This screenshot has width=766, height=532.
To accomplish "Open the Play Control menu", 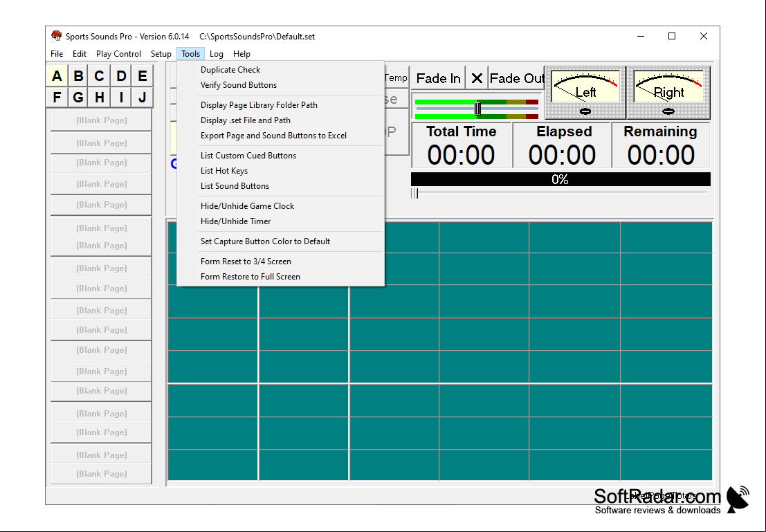I will point(118,54).
